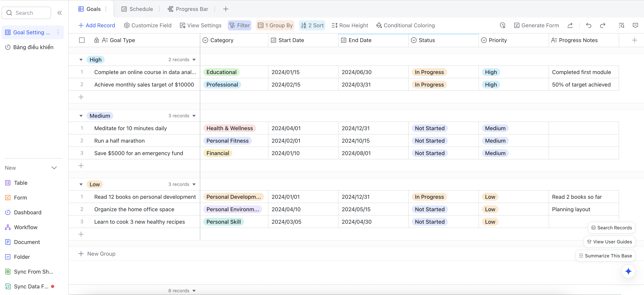Open Row Height options
Image resolution: width=644 pixels, height=295 pixels.
(x=350, y=25)
